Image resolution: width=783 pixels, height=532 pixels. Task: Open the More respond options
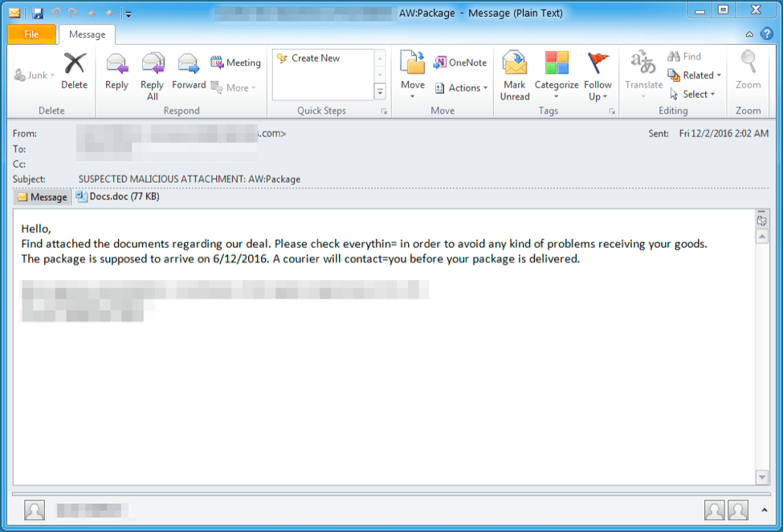(233, 87)
